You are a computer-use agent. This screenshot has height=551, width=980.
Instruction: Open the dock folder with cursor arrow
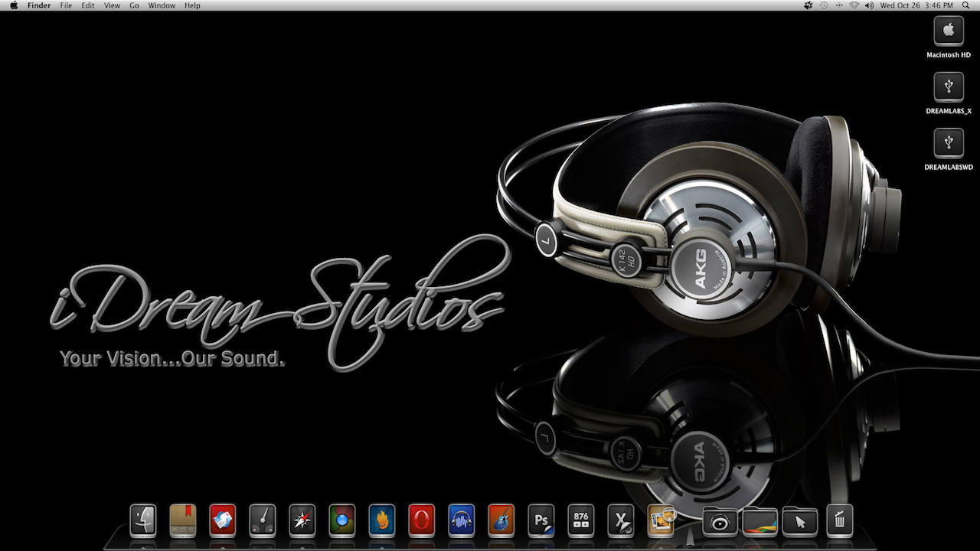click(799, 522)
